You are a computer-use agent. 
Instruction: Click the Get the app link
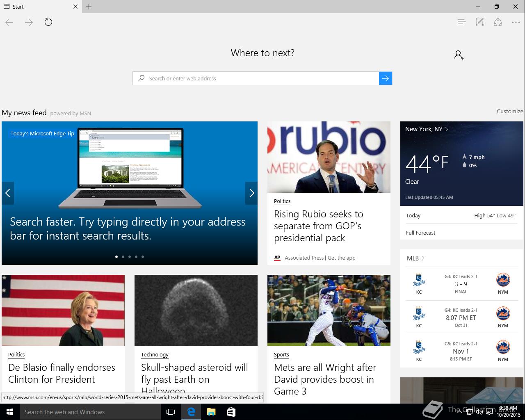[342, 258]
